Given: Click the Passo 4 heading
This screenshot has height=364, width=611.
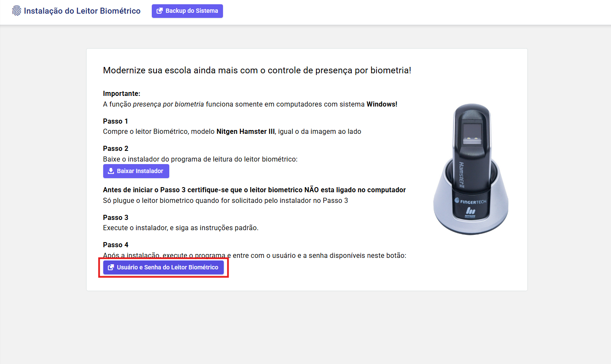Looking at the screenshot, I should [116, 245].
